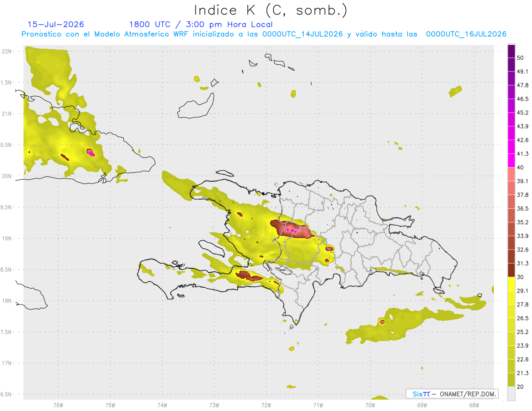
Task: Click the colorbar value "31.3"
Action: tap(523, 263)
